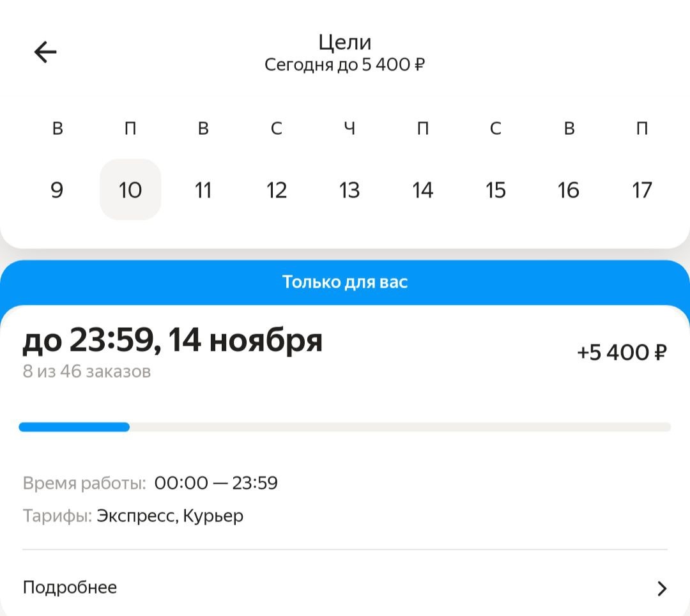Open the goal details via the right chevron
Viewport: 690px width, 616px height.
[x=663, y=587]
